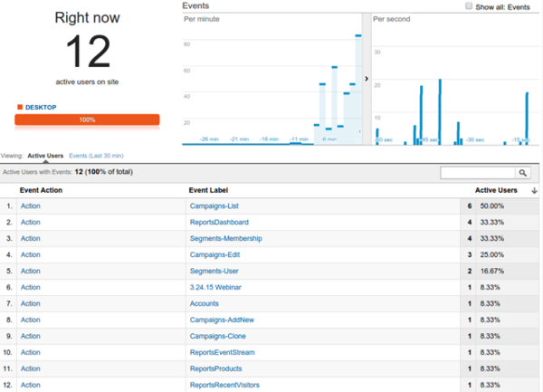The width and height of the screenshot is (543, 392).
Task: Enable the Show all Events checkbox
Action: [467, 6]
